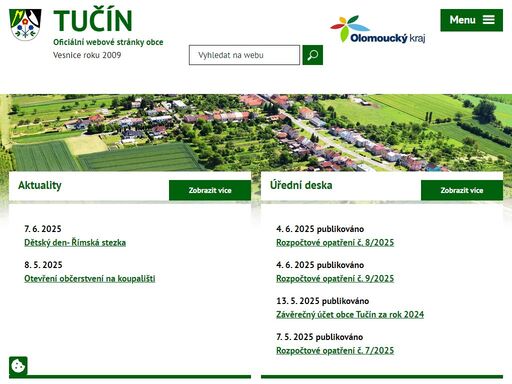Screen dimensions: 512x384
Task: Click the Tučín coat of arms logo
Action: pyautogui.click(x=25, y=25)
